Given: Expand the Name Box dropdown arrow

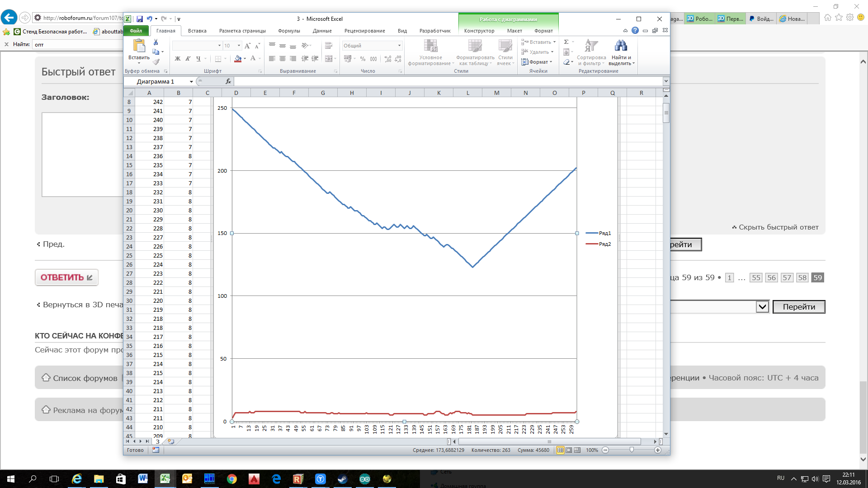Looking at the screenshot, I should (191, 82).
